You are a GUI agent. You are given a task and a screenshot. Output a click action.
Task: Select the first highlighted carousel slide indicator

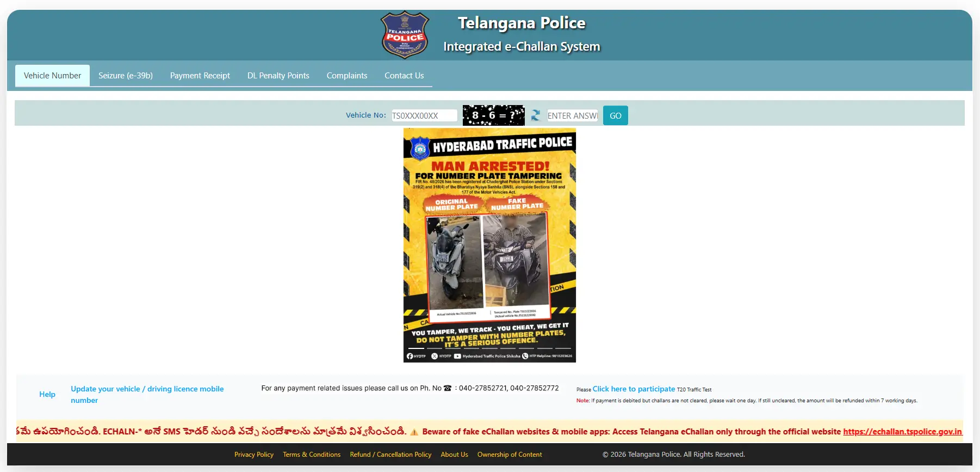tap(416, 348)
